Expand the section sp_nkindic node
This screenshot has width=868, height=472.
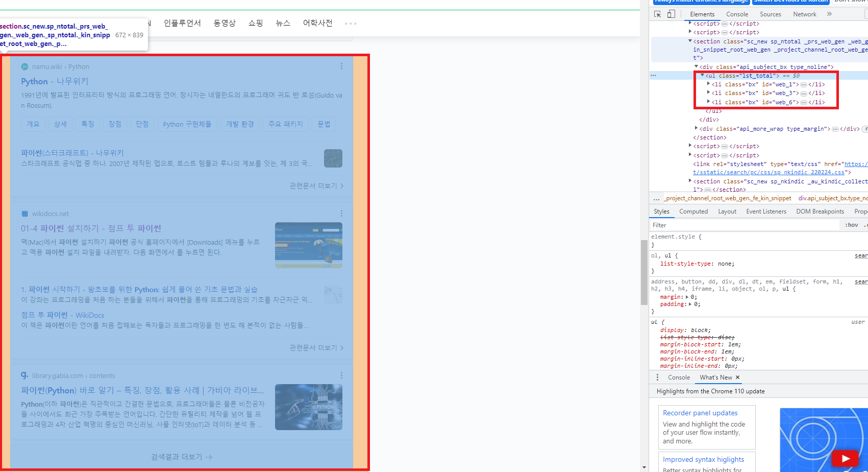tap(690, 181)
